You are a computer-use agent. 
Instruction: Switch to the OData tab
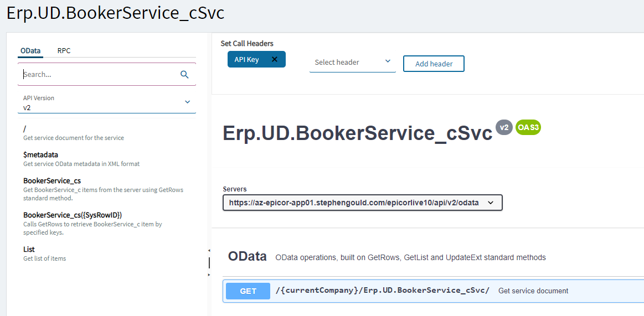[x=30, y=51]
